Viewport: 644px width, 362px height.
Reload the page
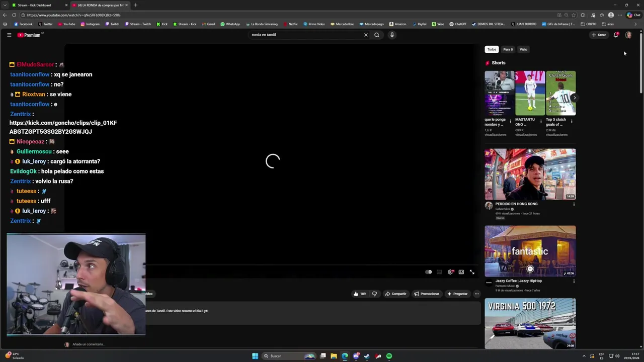[x=14, y=15]
